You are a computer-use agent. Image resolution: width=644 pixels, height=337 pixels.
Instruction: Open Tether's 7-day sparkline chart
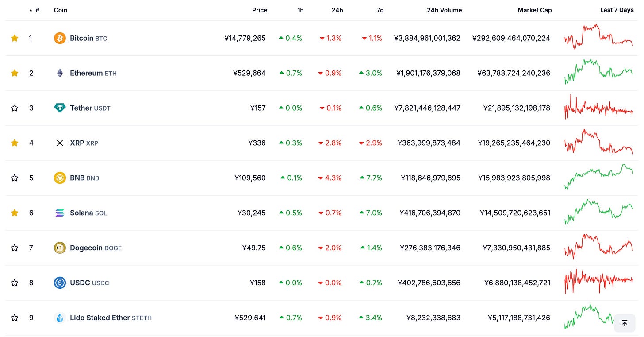click(598, 107)
